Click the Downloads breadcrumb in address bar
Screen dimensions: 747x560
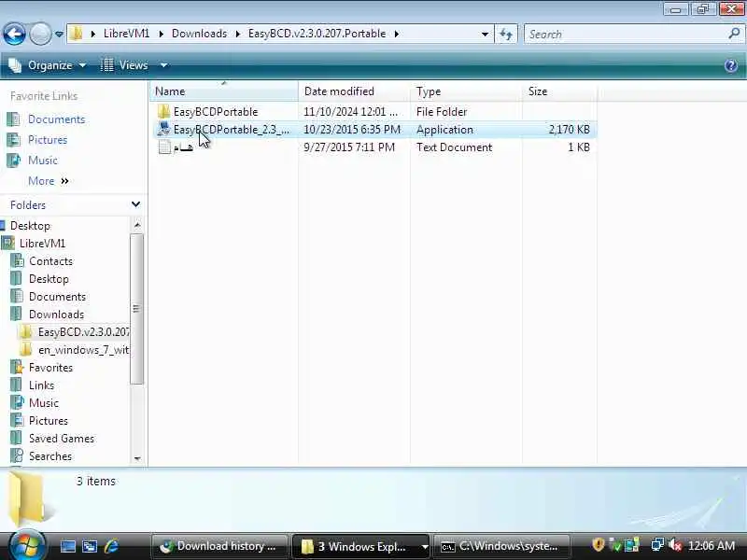pyautogui.click(x=199, y=34)
